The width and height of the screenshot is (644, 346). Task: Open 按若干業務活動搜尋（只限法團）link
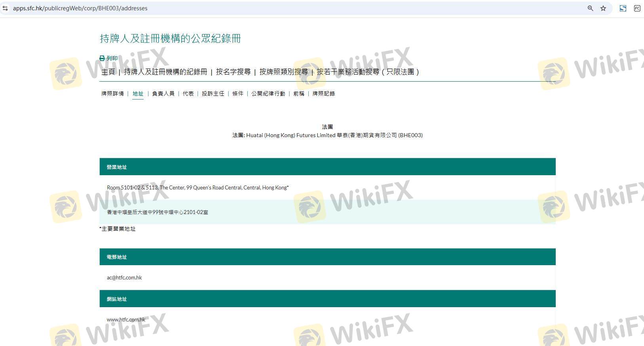click(368, 72)
